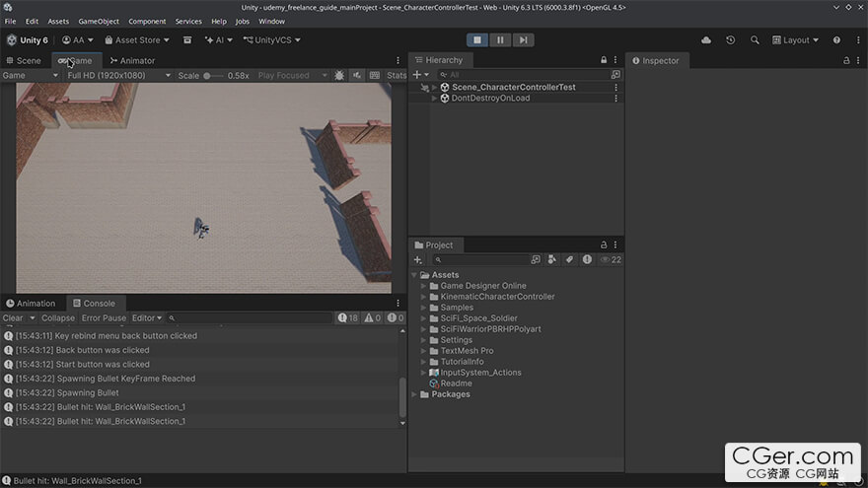Image resolution: width=868 pixels, height=488 pixels.
Task: Expand the Packages folder in Project
Action: click(414, 394)
